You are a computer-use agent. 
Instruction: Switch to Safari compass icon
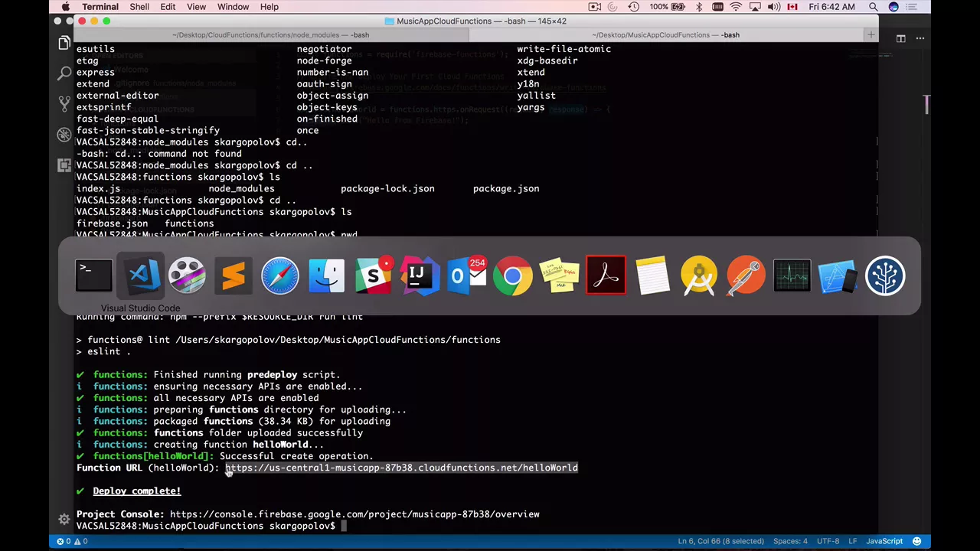tap(280, 275)
